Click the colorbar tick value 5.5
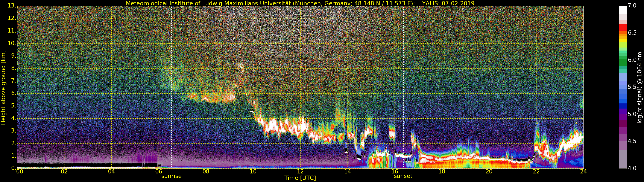Viewport: 644px width, 182px height. 632,87
